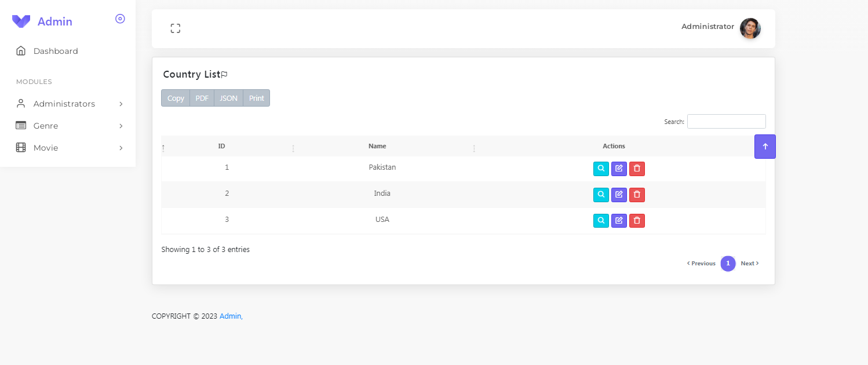Screen dimensions: 868x365
Task: Delete the USA country record
Action: [x=637, y=220]
